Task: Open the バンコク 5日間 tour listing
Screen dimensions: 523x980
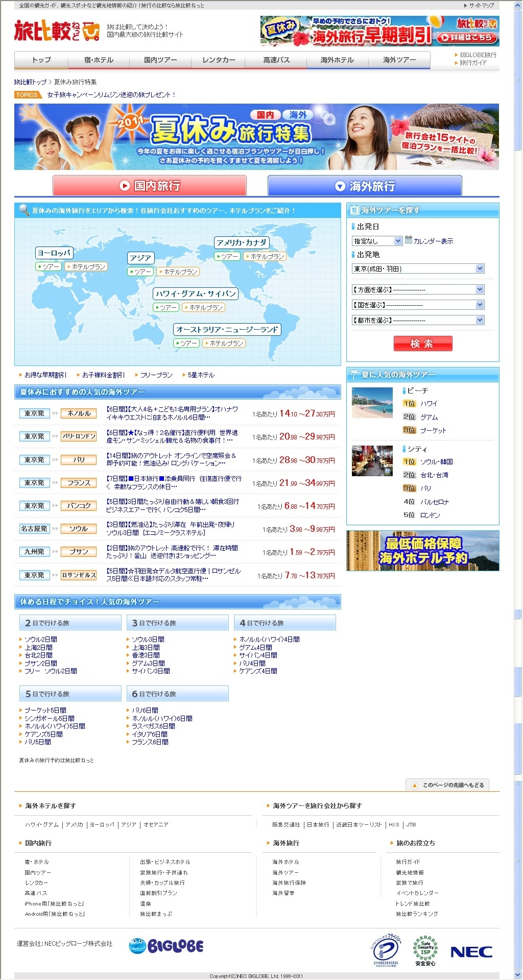Action: [172, 505]
